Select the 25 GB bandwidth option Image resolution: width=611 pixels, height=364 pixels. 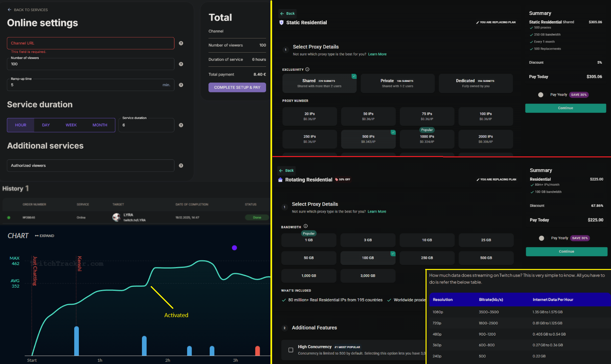486,240
